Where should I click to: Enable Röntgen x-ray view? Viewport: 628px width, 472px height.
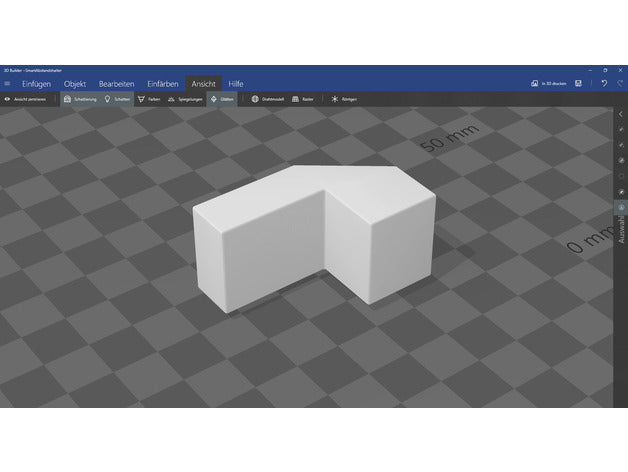(x=344, y=99)
